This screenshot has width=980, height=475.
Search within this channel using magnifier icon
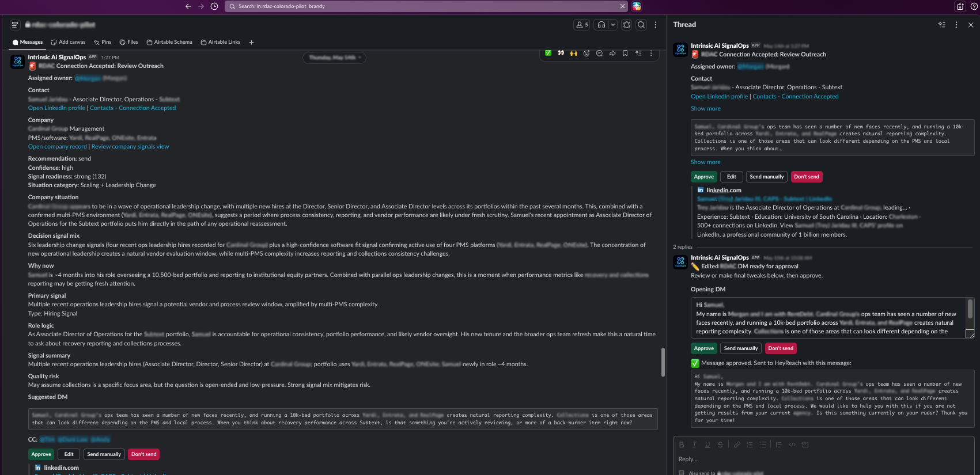click(x=641, y=25)
